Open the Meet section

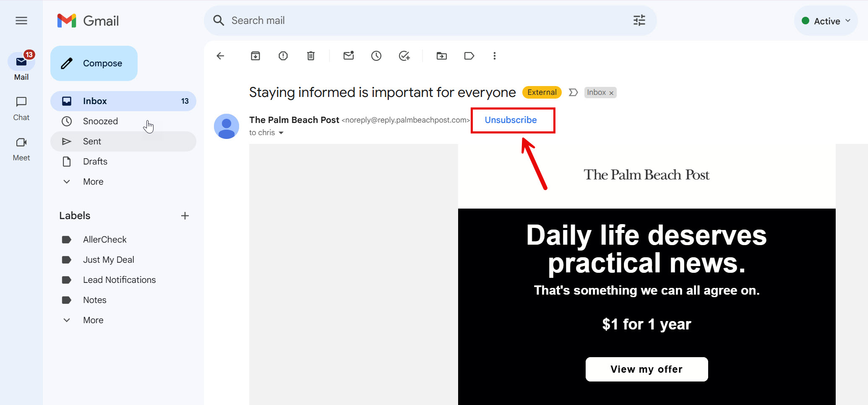click(x=21, y=149)
